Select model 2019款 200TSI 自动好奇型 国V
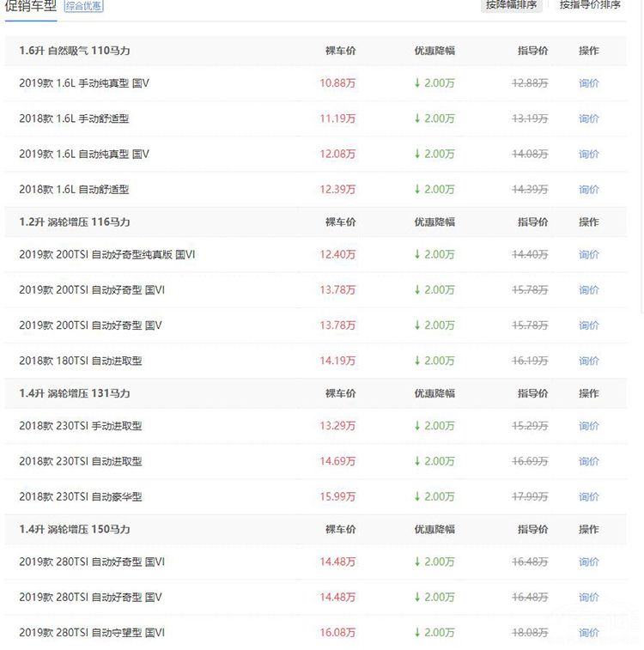Image resolution: width=644 pixels, height=650 pixels. point(90,325)
